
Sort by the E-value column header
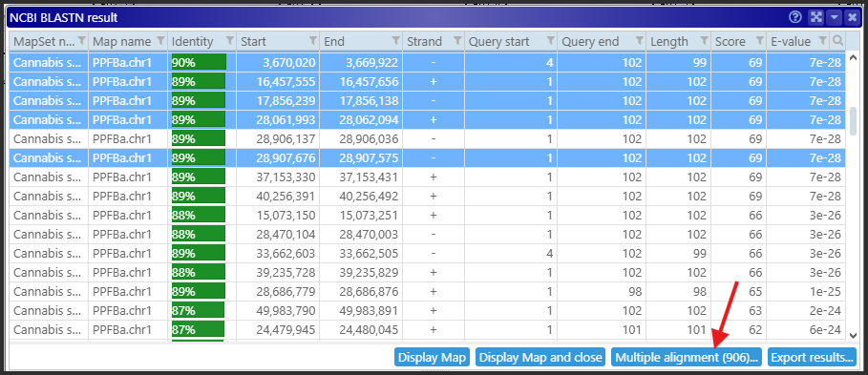[x=791, y=41]
